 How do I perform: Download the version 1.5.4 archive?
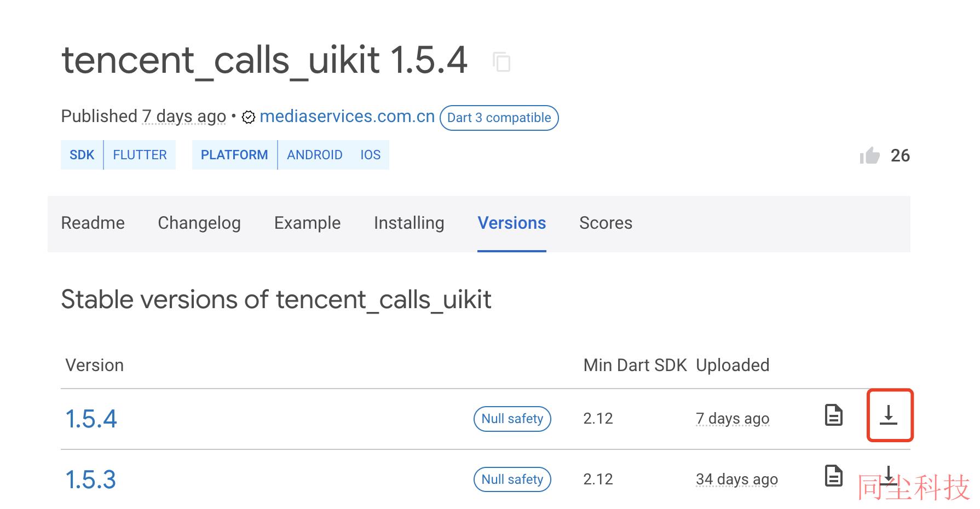click(x=889, y=415)
